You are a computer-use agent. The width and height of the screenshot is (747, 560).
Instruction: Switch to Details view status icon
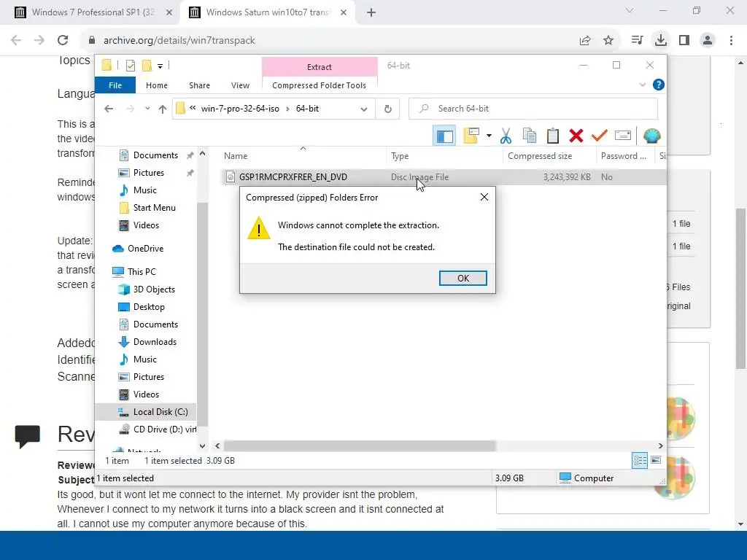640,461
